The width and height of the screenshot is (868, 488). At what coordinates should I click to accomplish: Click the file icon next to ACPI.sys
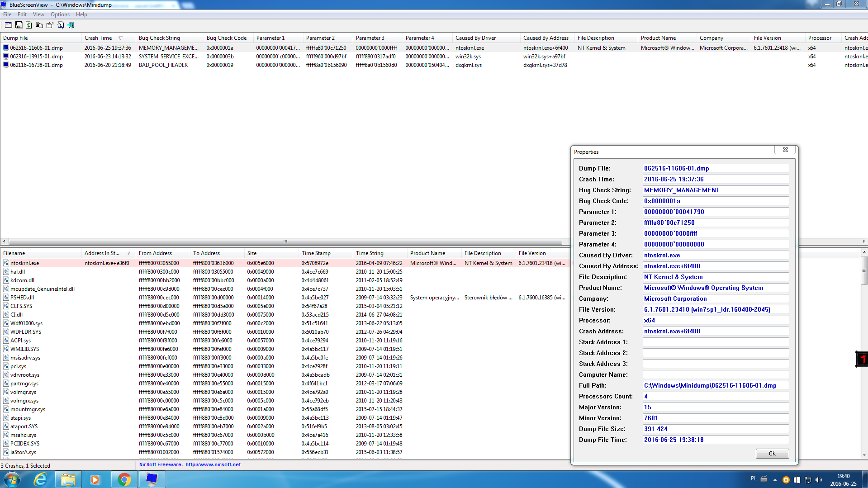6,341
